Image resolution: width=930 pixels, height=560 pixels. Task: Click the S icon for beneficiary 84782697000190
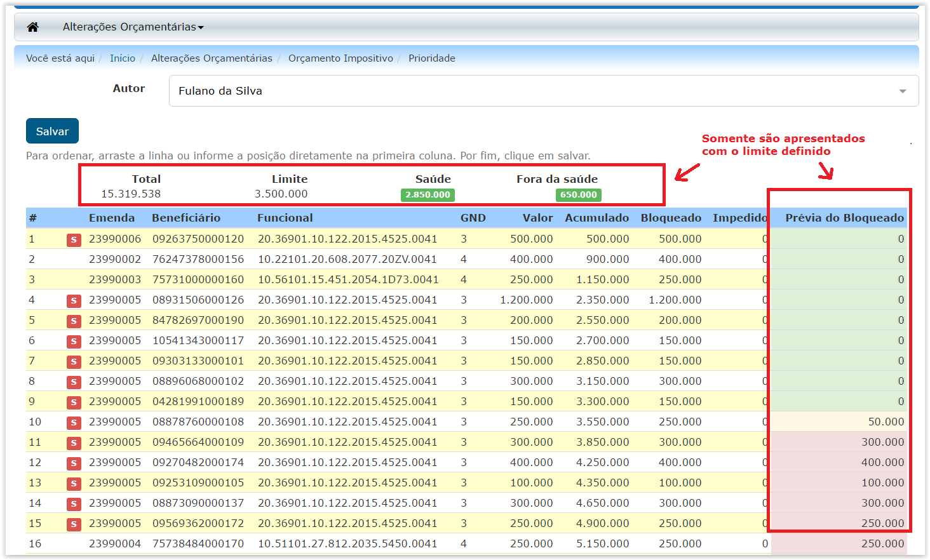tap(74, 321)
